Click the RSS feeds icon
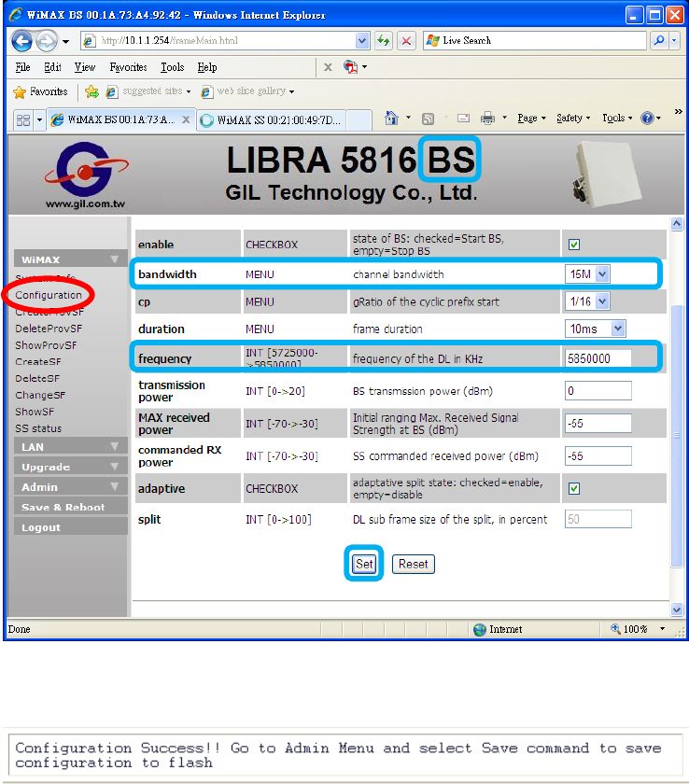This screenshot has width=689, height=784. [x=428, y=119]
